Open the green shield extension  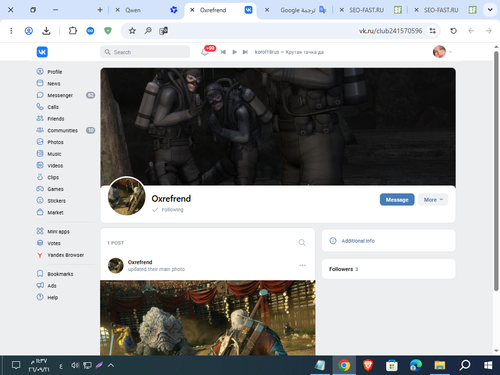coord(108,31)
